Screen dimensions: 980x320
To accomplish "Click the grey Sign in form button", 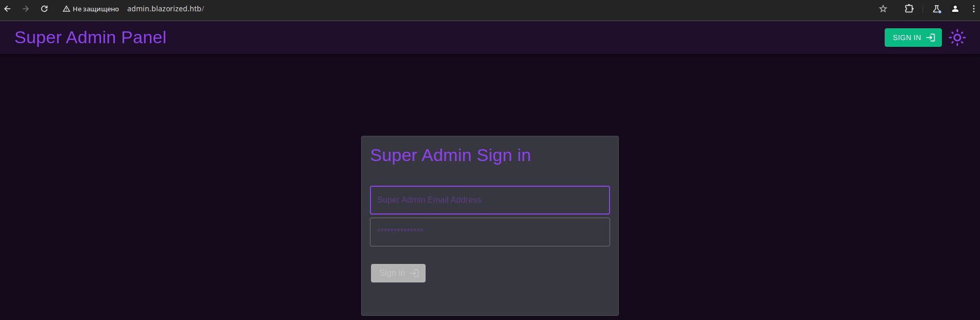I will click(398, 273).
